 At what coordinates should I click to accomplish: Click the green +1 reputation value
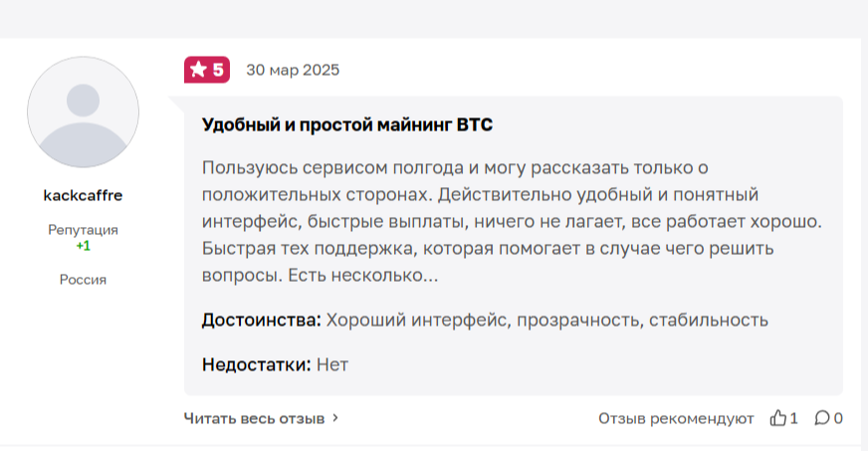(84, 246)
